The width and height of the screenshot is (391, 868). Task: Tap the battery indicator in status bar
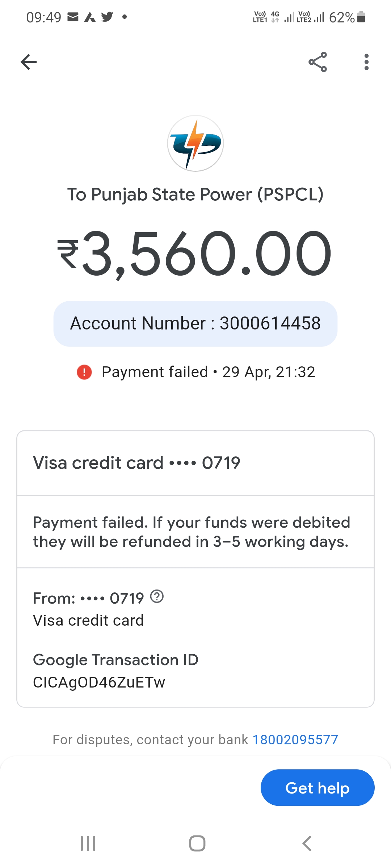pyautogui.click(x=361, y=17)
